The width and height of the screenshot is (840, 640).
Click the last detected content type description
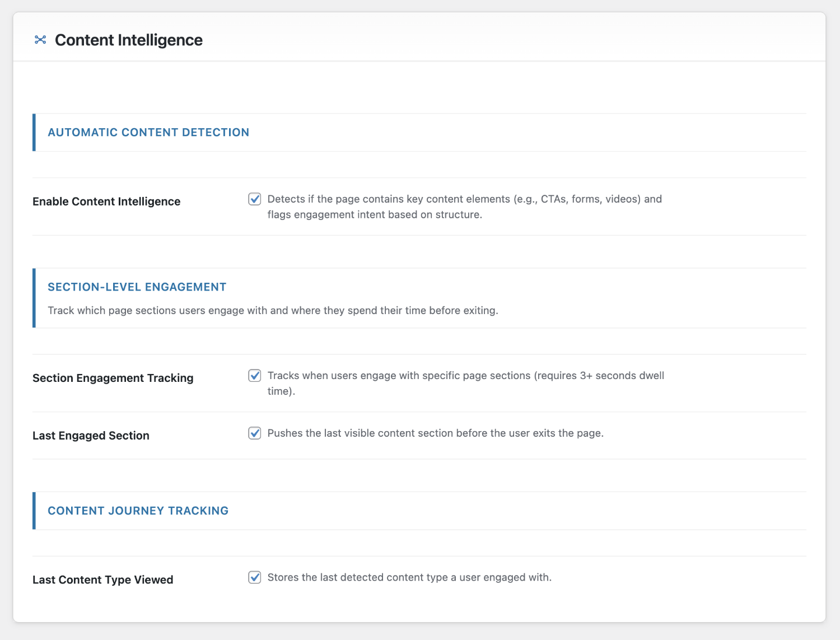[x=410, y=577]
